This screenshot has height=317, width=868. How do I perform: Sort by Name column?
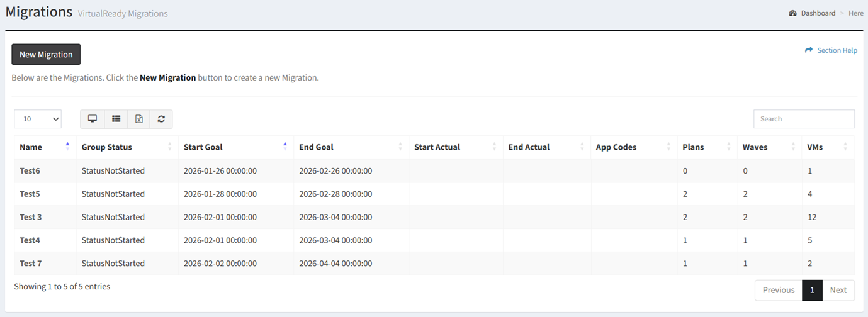click(45, 147)
